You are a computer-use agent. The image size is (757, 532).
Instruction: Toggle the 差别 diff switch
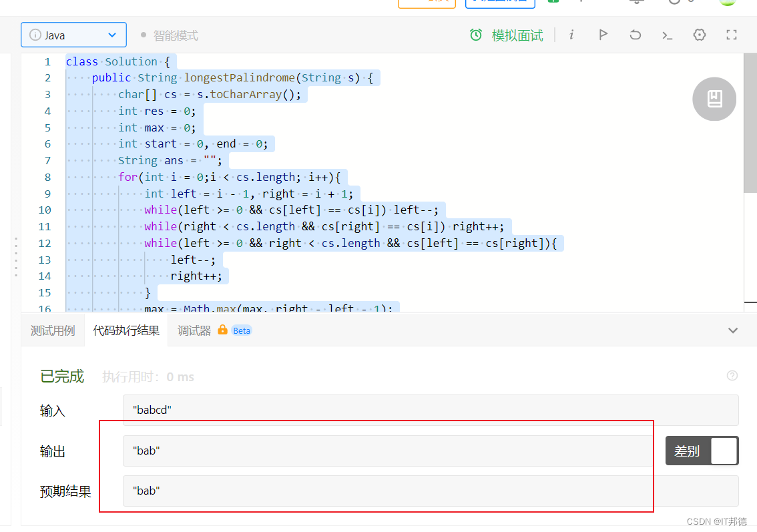pyautogui.click(x=702, y=451)
